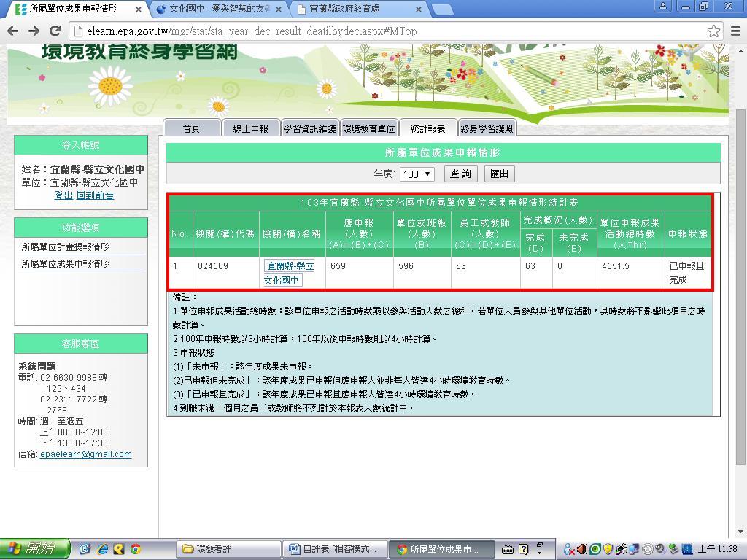Open the 終身學習護照 navigation tab
Screen dimensions: 747x560
click(487, 128)
